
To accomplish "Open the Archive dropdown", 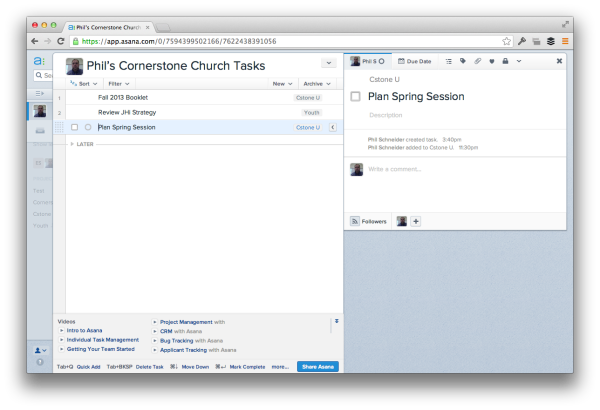I will pyautogui.click(x=317, y=84).
